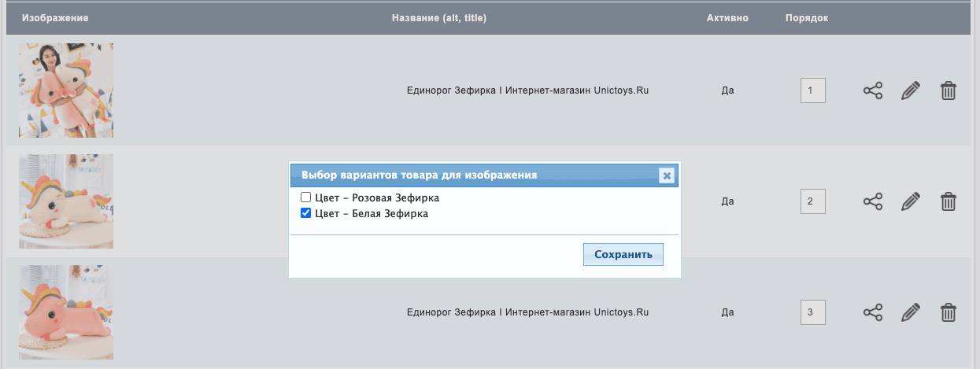This screenshot has height=369, width=980.
Task: Click the order field showing 1
Action: [812, 90]
